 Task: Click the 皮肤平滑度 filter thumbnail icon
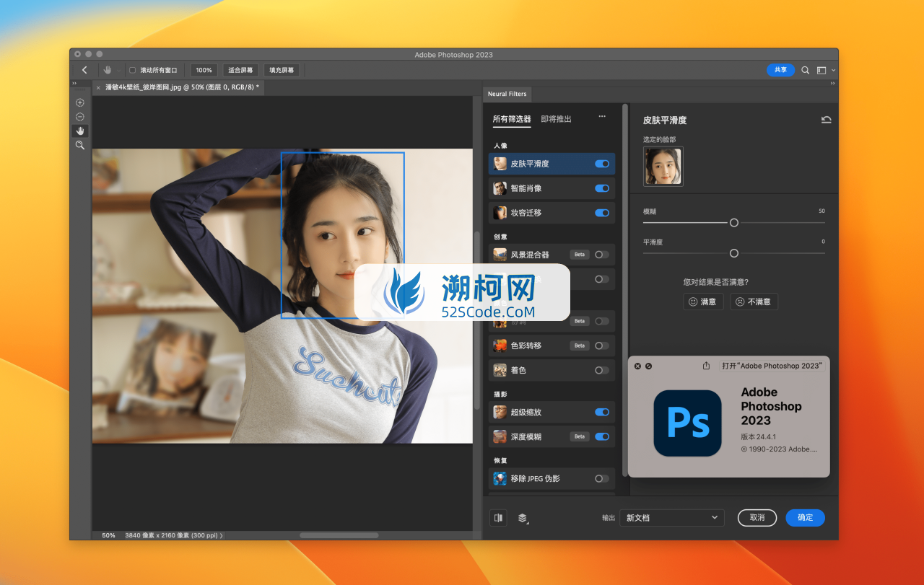click(x=500, y=164)
